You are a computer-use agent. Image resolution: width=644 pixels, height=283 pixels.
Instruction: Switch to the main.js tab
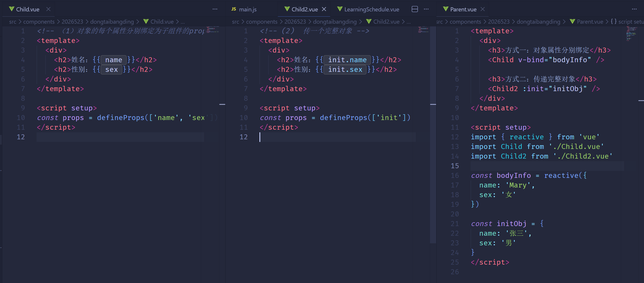(248, 9)
